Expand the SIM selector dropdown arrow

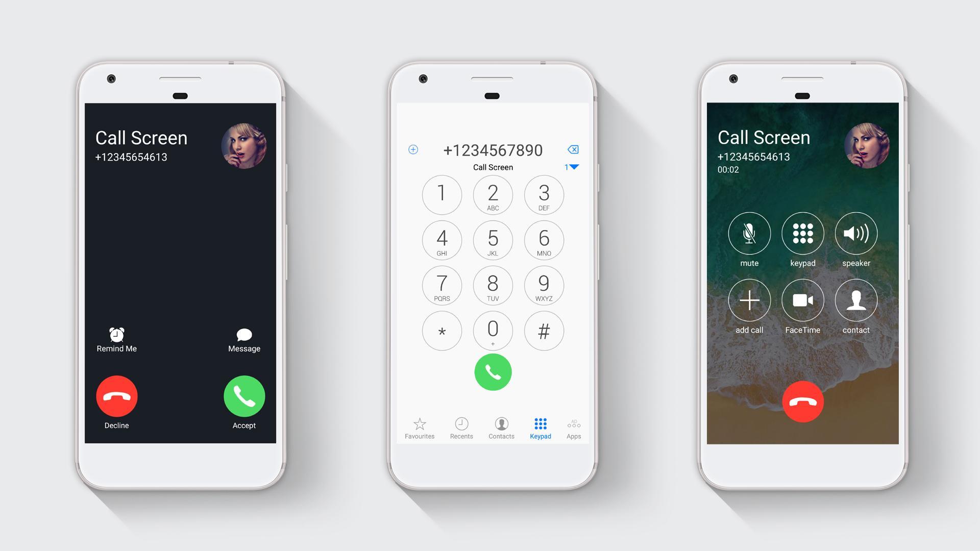573,166
